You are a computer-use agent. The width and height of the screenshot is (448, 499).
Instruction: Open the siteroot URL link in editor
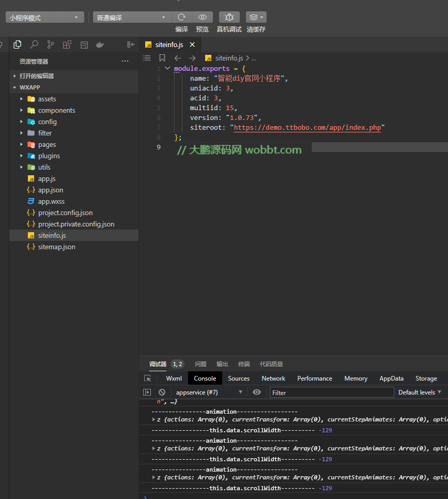coord(307,128)
